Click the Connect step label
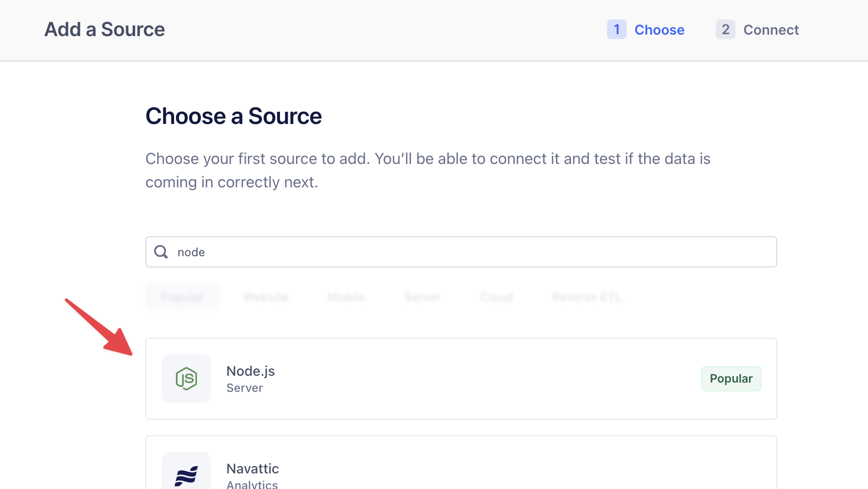 pyautogui.click(x=771, y=29)
